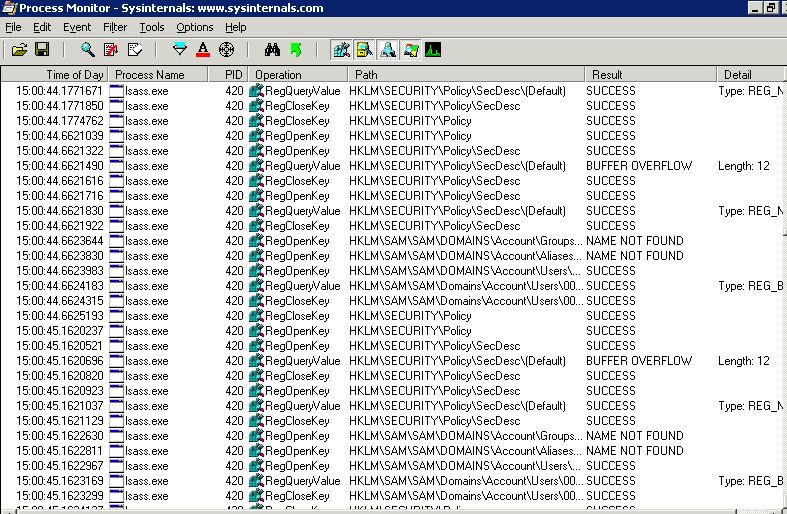This screenshot has width=787, height=514.
Task: Click Length: 12 detail at 15:00:44.6621490
Action: (x=743, y=166)
